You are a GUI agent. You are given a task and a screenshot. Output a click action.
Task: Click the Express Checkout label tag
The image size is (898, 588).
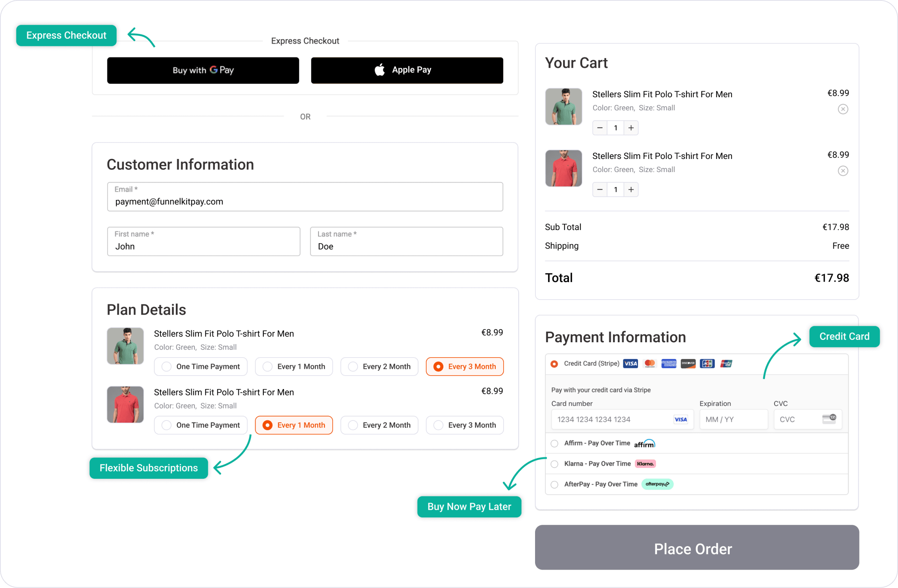(66, 35)
